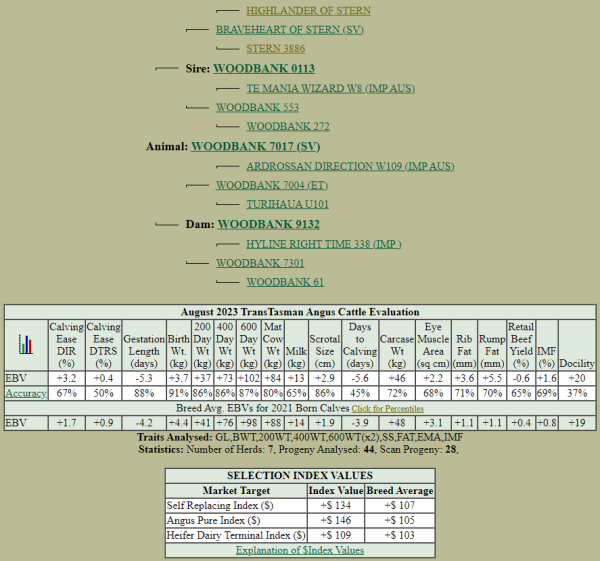This screenshot has height=561, width=600.
Task: Select the Milk (kg) header
Action: (x=296, y=345)
